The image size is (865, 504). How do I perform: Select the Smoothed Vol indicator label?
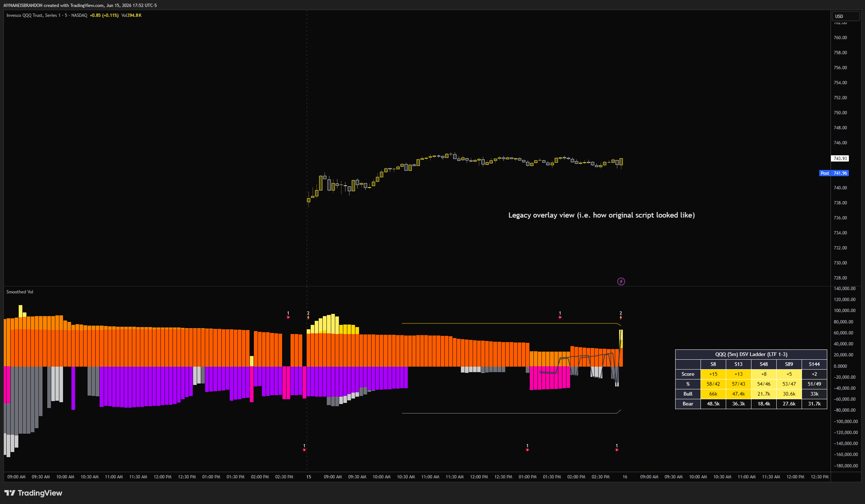(20, 292)
